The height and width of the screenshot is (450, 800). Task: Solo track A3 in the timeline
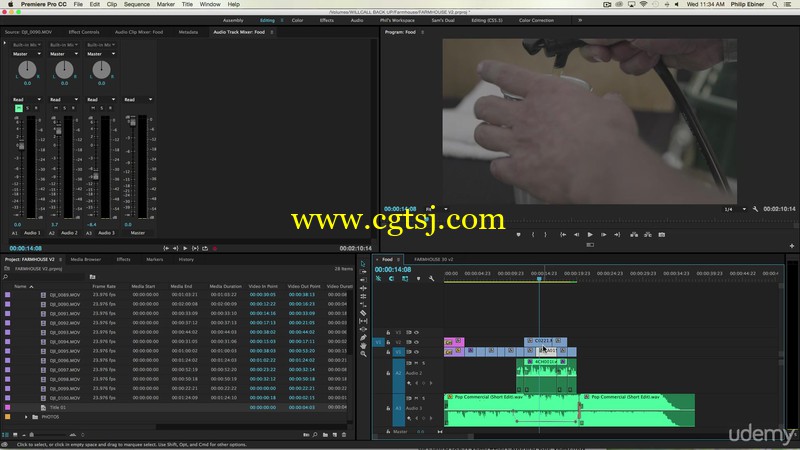tap(423, 398)
